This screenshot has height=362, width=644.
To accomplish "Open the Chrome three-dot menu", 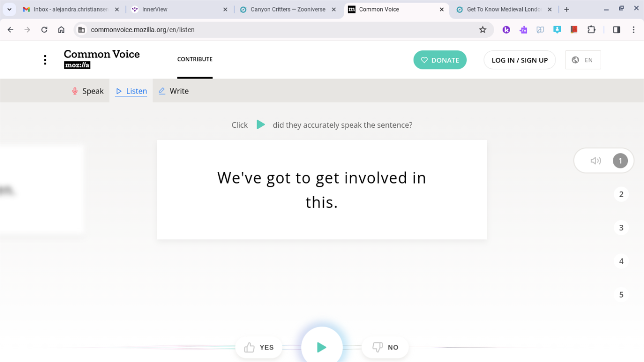I will (x=633, y=30).
